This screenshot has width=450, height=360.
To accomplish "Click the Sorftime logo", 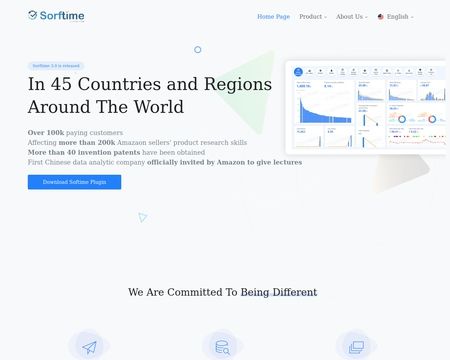I will click(56, 16).
